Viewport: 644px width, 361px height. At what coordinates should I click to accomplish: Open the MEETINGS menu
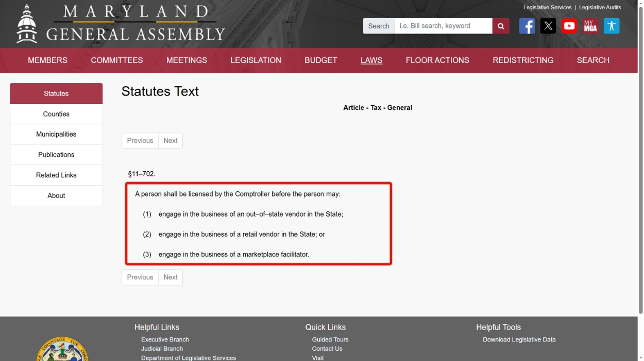pyautogui.click(x=187, y=60)
